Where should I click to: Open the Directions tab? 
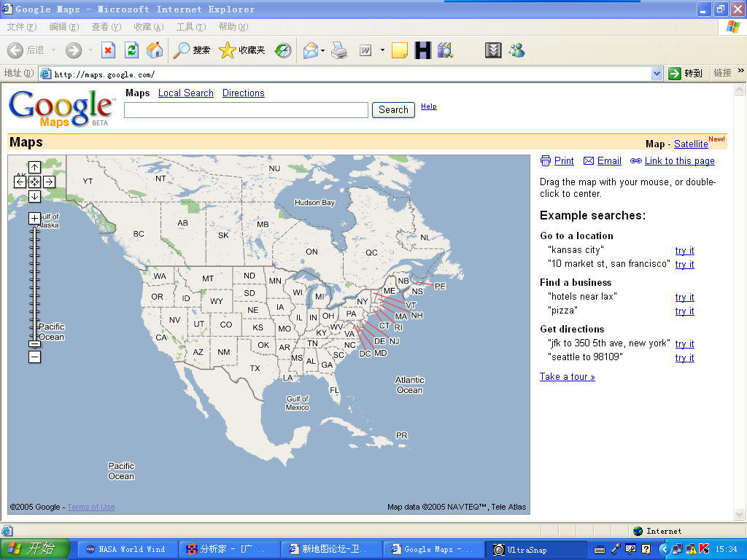coord(243,93)
